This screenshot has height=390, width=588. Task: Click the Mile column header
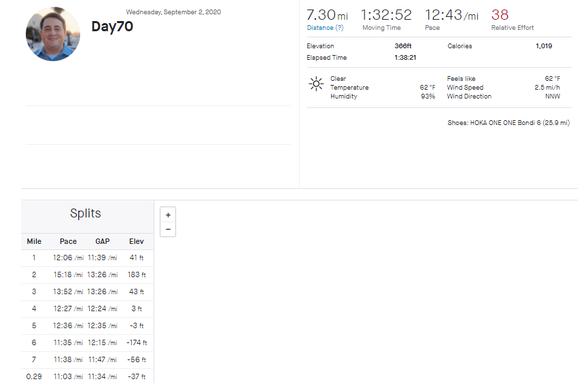(34, 241)
